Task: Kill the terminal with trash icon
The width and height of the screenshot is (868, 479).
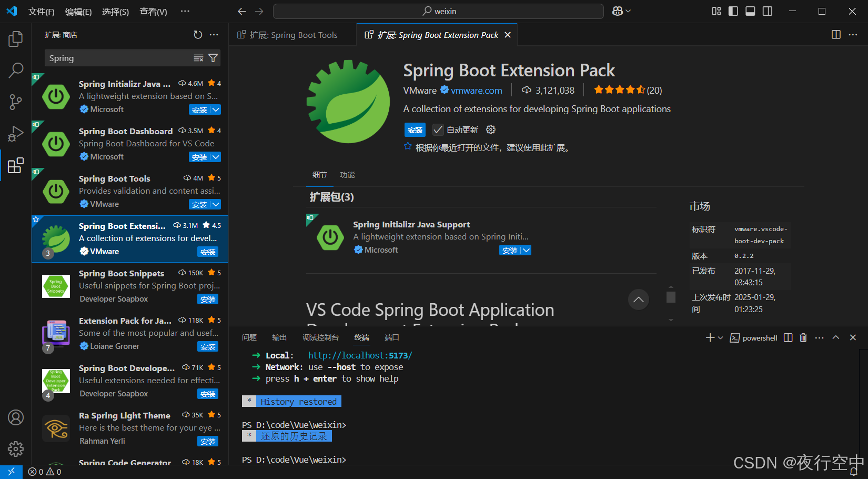Action: [x=803, y=338]
